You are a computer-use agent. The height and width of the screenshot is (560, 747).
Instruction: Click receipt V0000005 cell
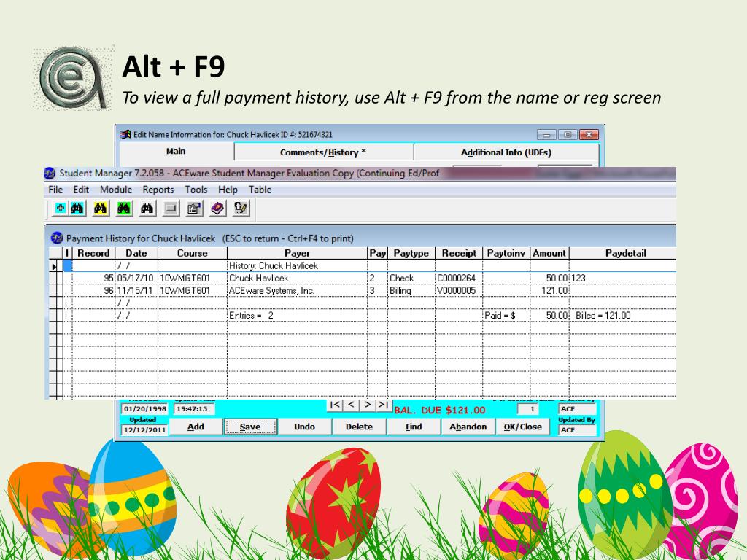[459, 290]
